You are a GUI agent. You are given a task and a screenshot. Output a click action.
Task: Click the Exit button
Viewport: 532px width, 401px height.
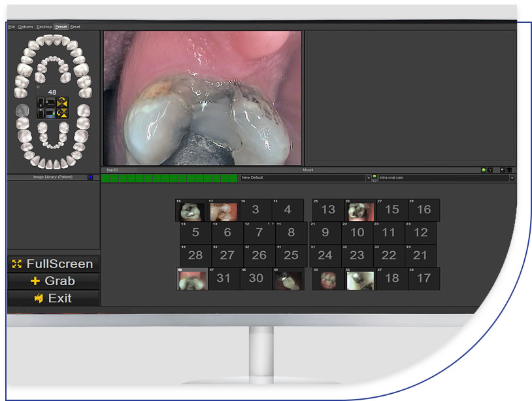pyautogui.click(x=53, y=298)
